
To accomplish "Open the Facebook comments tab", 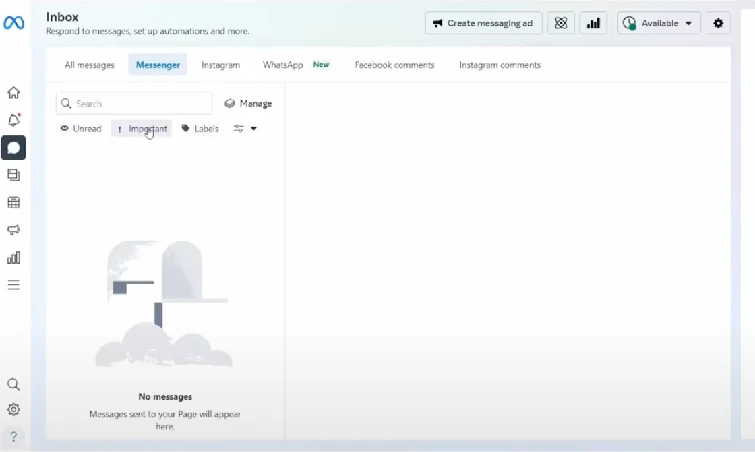I will [x=394, y=65].
